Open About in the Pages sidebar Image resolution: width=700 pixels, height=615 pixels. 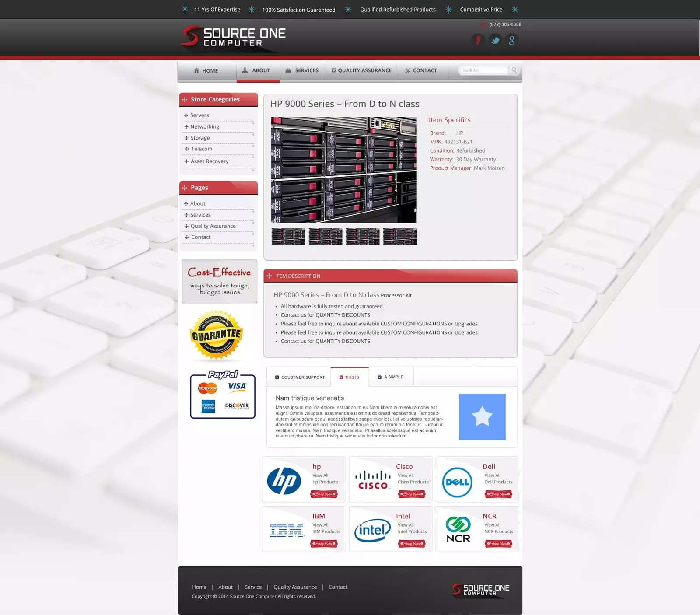pyautogui.click(x=198, y=204)
